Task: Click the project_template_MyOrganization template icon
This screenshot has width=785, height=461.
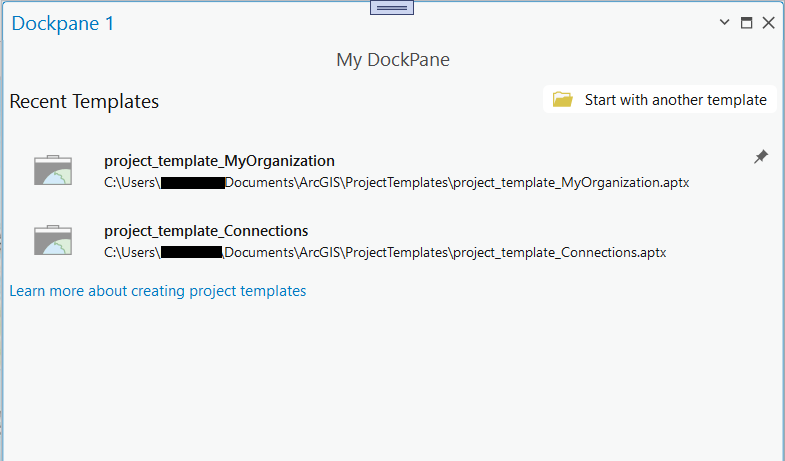Action: (x=53, y=171)
